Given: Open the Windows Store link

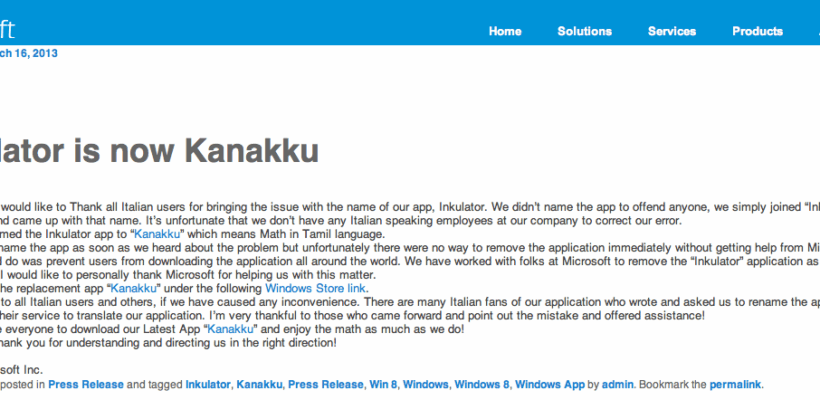Looking at the screenshot, I should [x=315, y=289].
